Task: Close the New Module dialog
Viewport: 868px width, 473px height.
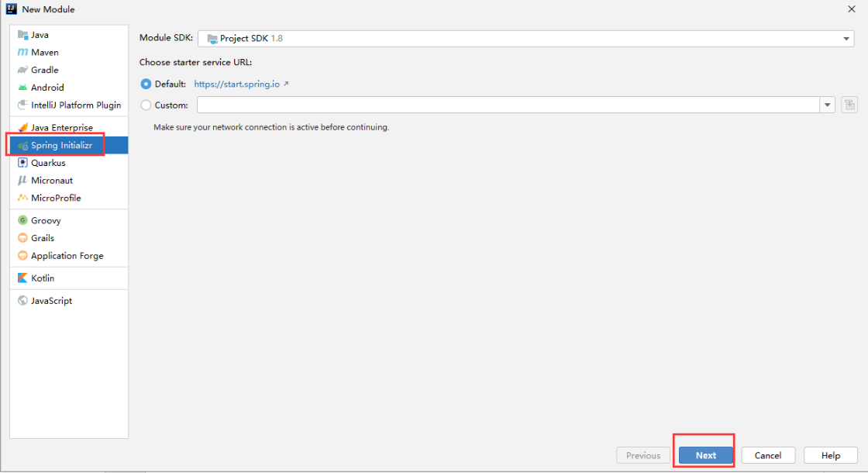Action: [852, 9]
